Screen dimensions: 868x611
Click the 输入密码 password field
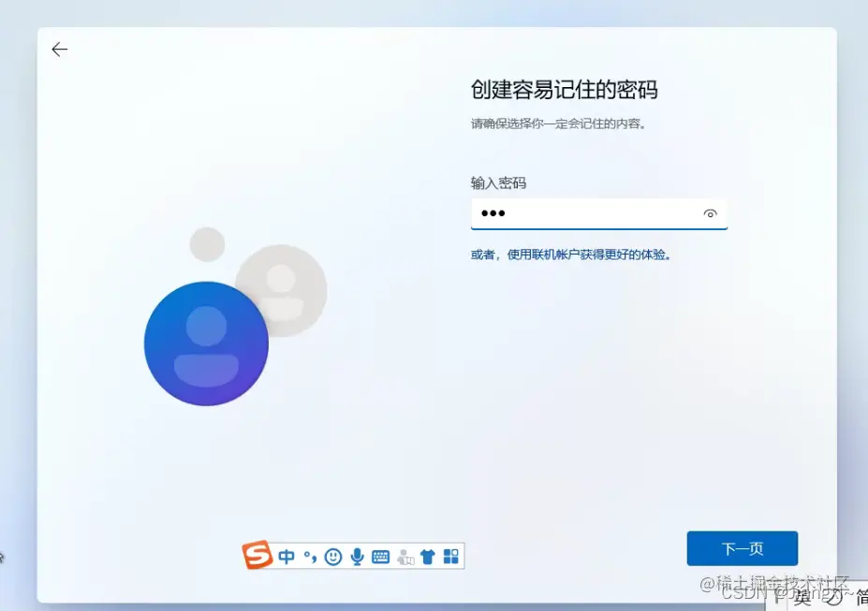point(599,213)
